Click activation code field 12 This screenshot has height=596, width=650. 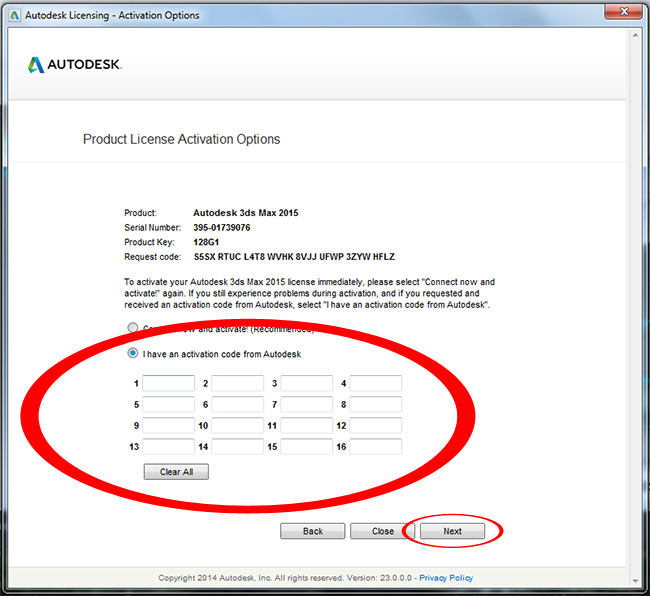pos(376,425)
